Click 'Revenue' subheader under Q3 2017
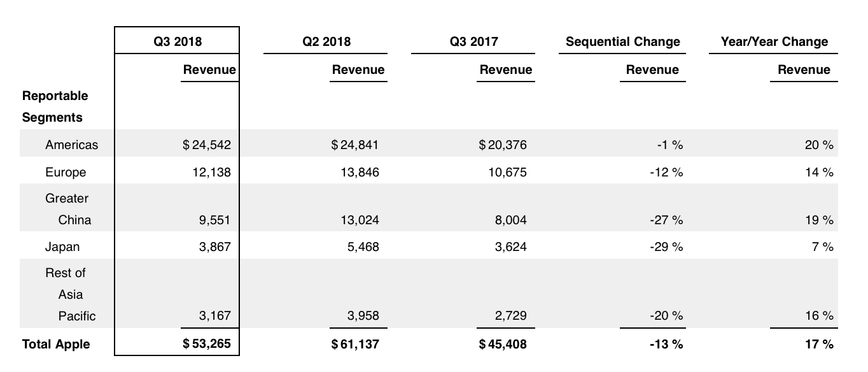The width and height of the screenshot is (868, 372). [506, 69]
